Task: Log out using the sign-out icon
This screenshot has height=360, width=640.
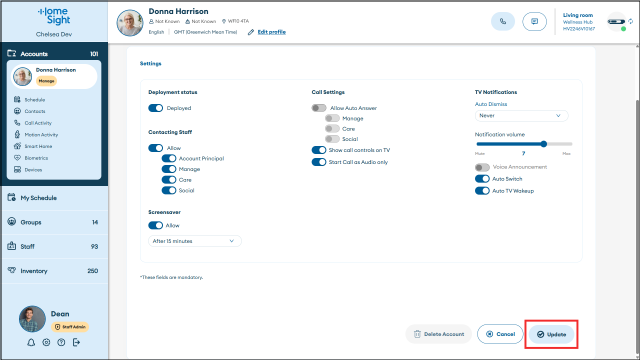Action: click(x=76, y=342)
